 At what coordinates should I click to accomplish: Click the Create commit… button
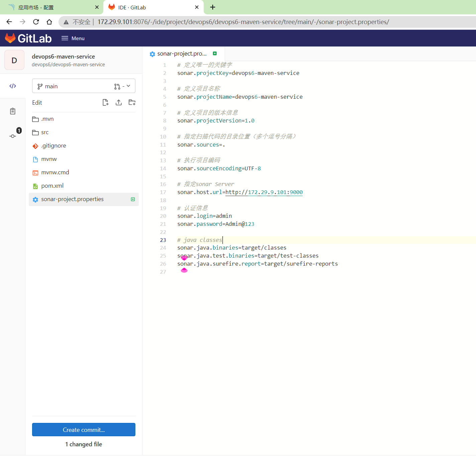click(84, 430)
